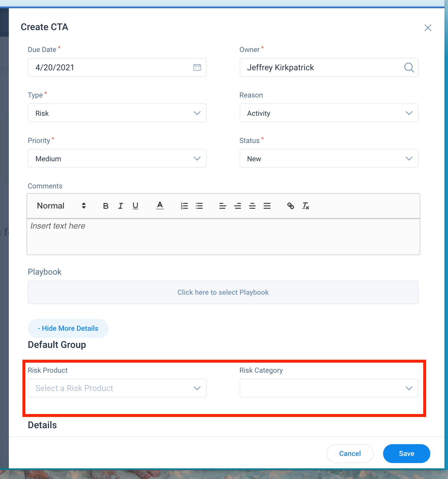Image resolution: width=448 pixels, height=479 pixels.
Task: Insert a hyperlink in Comments
Action: coord(291,206)
